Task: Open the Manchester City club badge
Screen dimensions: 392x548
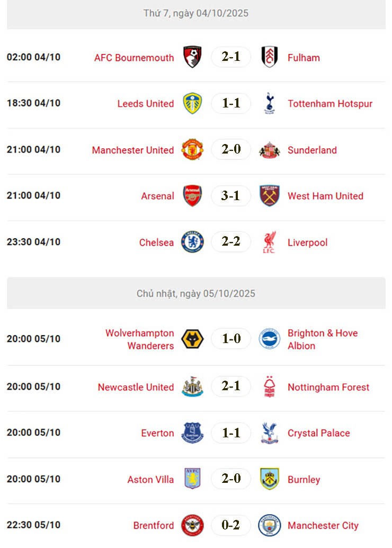Action: click(x=269, y=525)
